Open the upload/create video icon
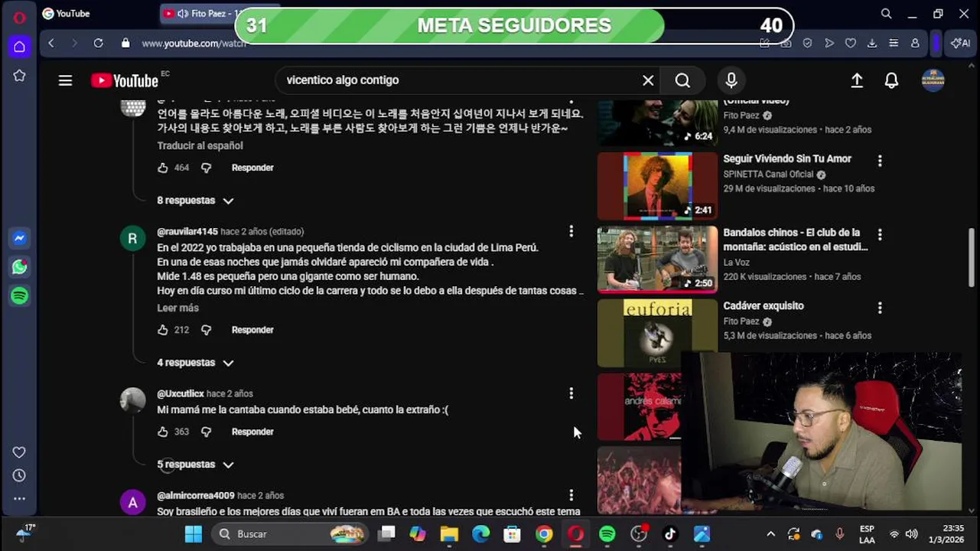 (857, 80)
